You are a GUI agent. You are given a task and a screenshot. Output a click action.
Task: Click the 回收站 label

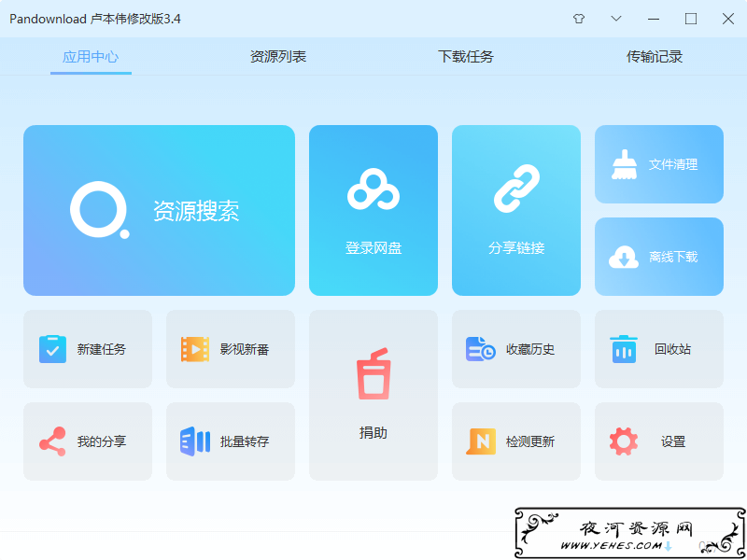(x=672, y=349)
